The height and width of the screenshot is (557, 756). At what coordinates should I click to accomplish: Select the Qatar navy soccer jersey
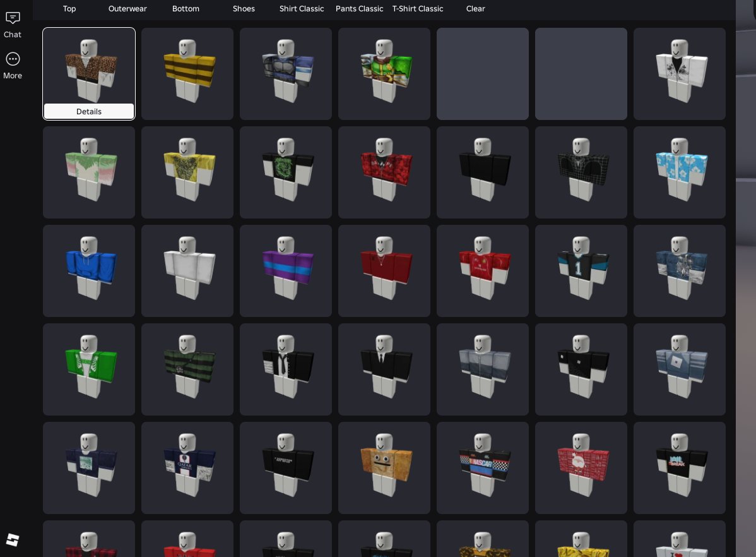click(187, 468)
